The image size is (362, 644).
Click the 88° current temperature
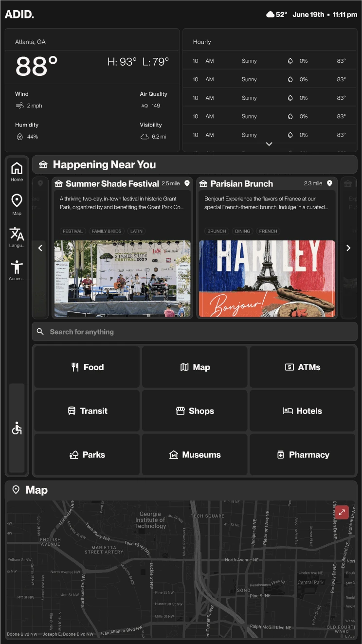coord(37,67)
